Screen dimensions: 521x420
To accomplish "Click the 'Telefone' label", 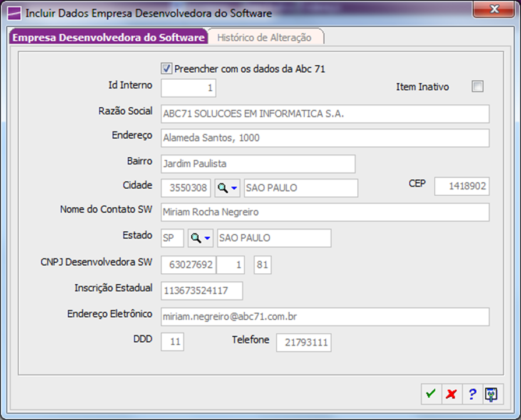I will point(251,340).
